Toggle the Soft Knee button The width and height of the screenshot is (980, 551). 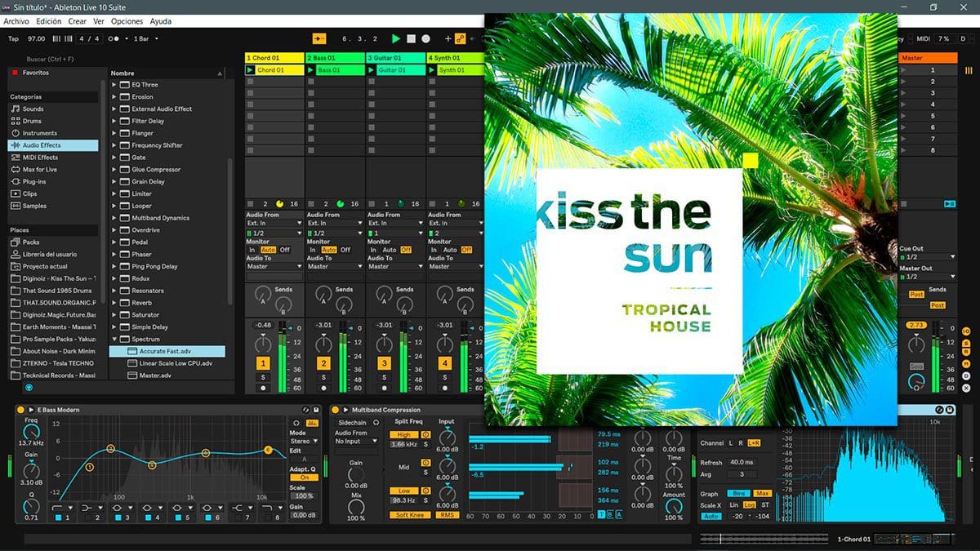[411, 515]
